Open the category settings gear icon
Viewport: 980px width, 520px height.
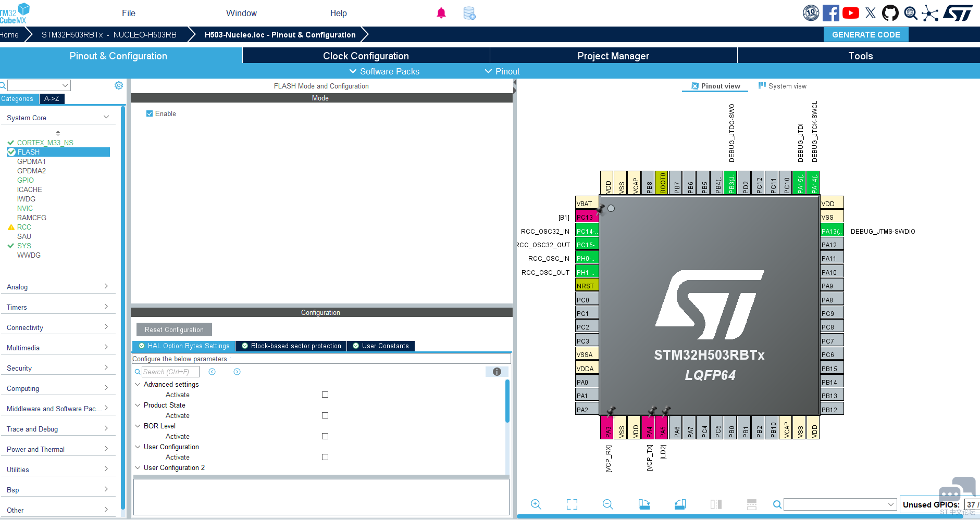coord(119,85)
